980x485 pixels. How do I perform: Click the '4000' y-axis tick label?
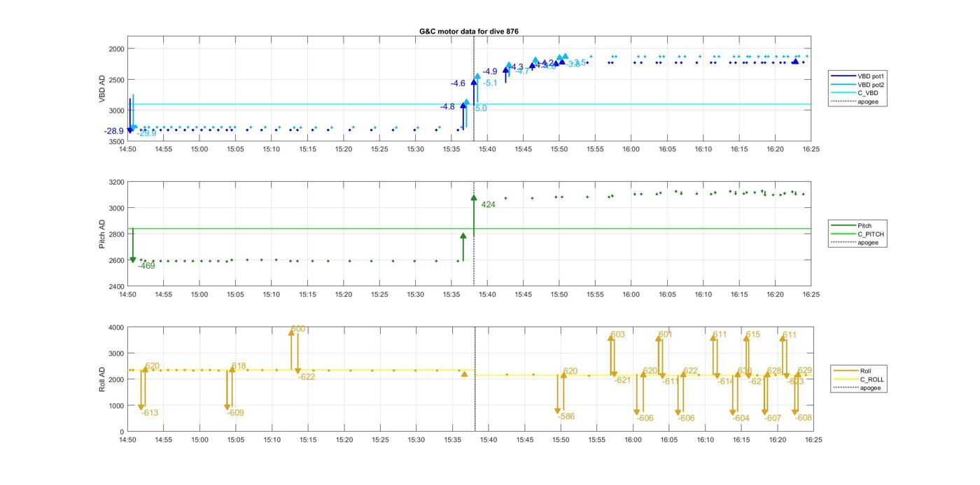(x=116, y=328)
